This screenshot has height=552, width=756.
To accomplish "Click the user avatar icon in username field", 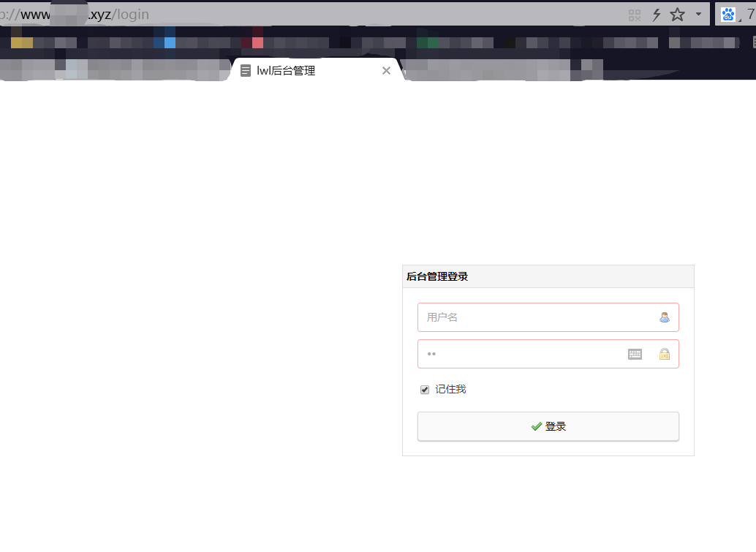I will (x=664, y=317).
